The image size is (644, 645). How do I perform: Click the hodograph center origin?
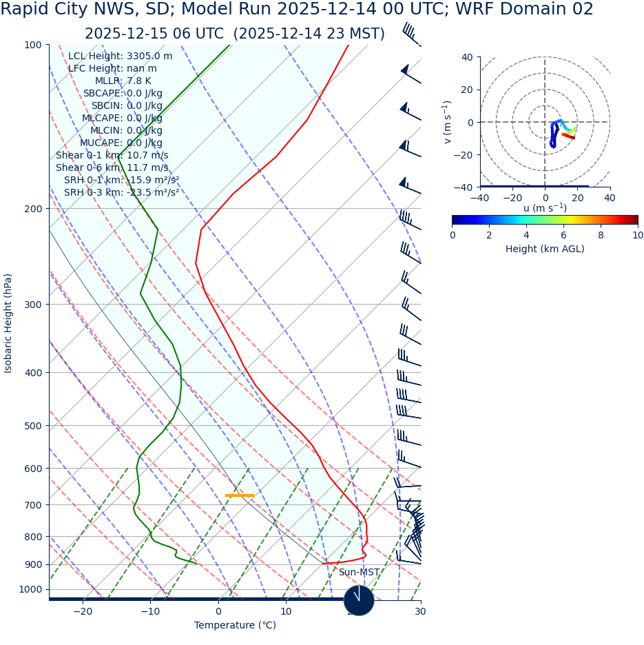point(545,122)
